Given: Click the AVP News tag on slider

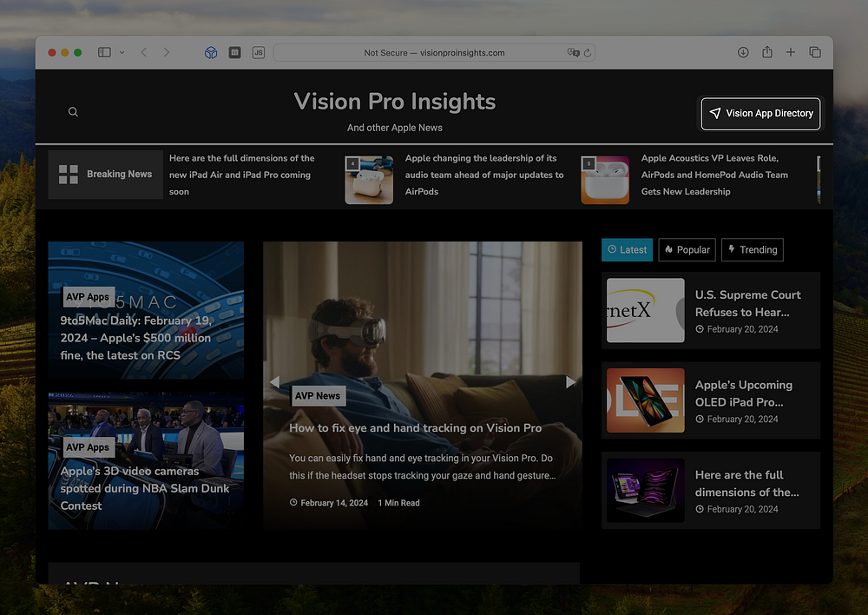Looking at the screenshot, I should tap(318, 396).
